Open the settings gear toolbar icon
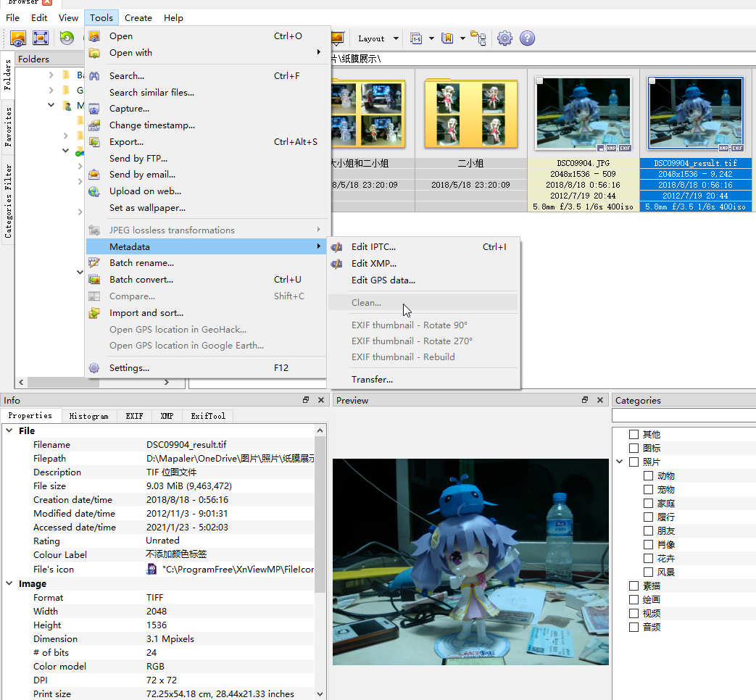Screen dimensions: 756x700 point(504,38)
